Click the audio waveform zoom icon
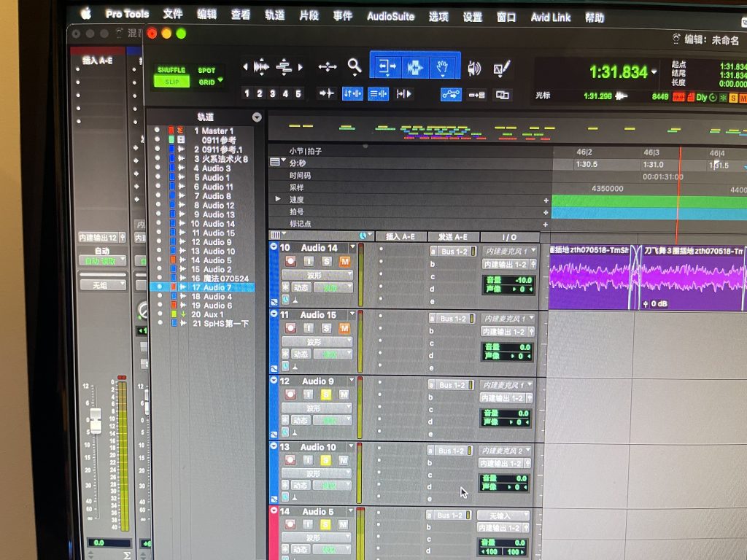The image size is (747, 560). pos(261,66)
